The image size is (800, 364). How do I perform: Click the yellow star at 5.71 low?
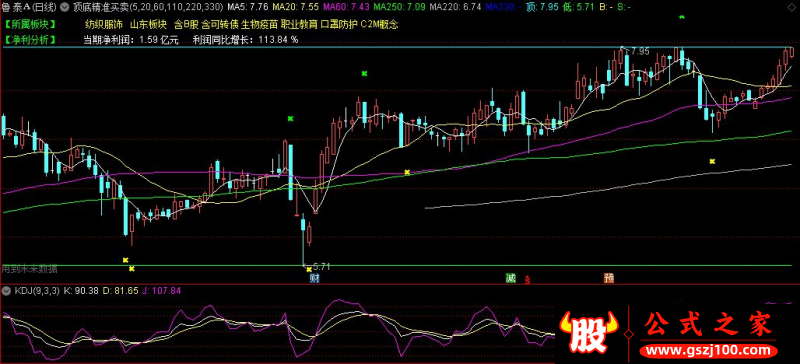[x=309, y=269]
